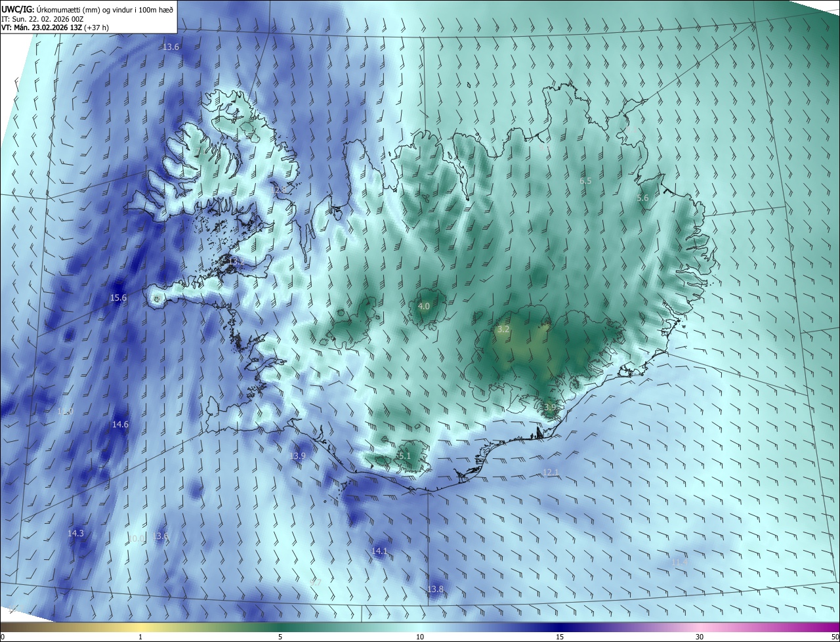Click the 14.1 value label
This screenshot has height=642, width=840.
[x=379, y=551]
